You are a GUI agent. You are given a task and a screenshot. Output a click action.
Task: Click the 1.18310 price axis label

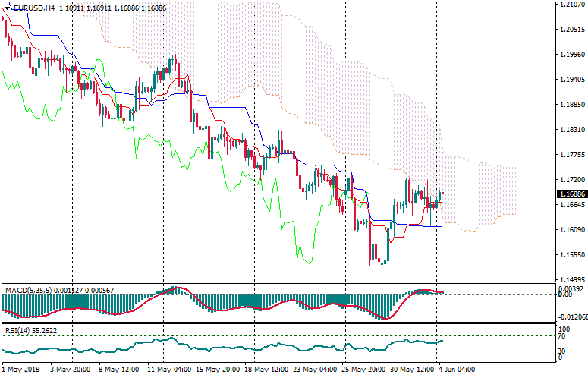(x=569, y=130)
